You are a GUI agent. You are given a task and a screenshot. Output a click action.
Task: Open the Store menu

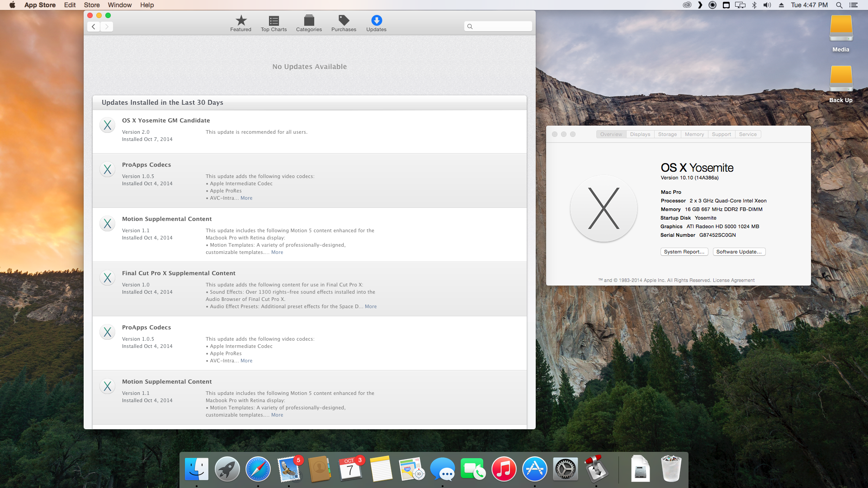click(x=92, y=5)
